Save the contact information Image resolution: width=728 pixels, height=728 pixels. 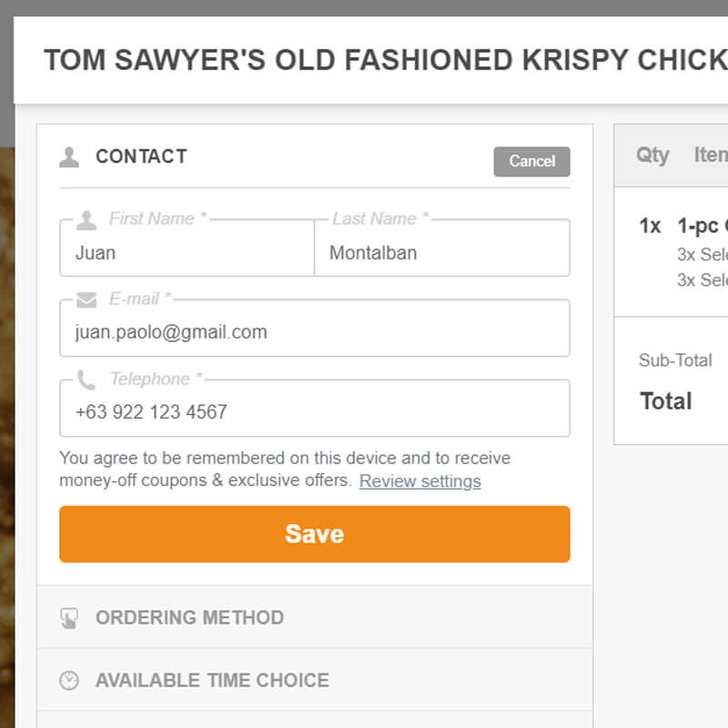pyautogui.click(x=314, y=534)
